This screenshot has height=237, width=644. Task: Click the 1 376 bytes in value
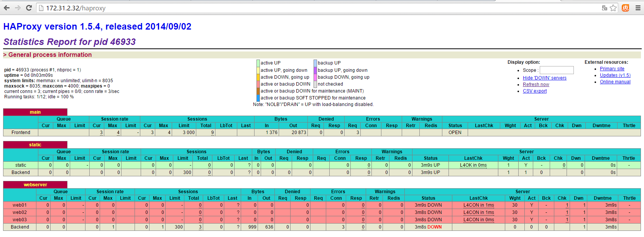coord(271,133)
